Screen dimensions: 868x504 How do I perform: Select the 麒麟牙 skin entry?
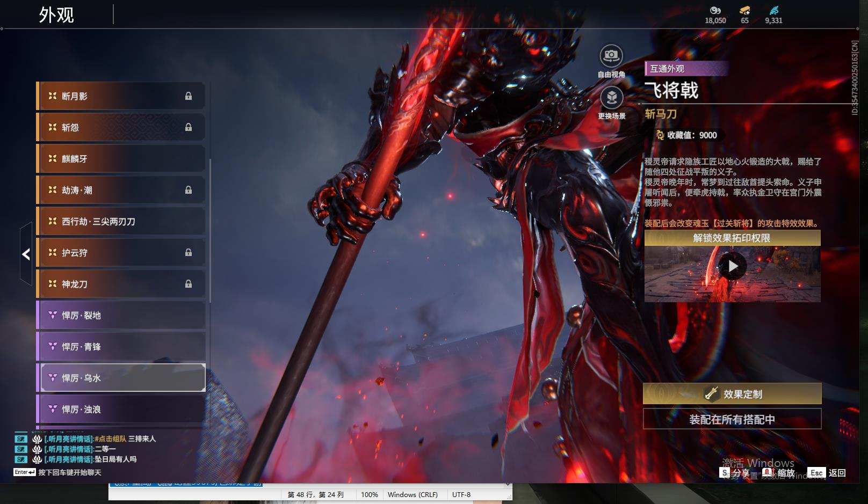[x=121, y=159]
